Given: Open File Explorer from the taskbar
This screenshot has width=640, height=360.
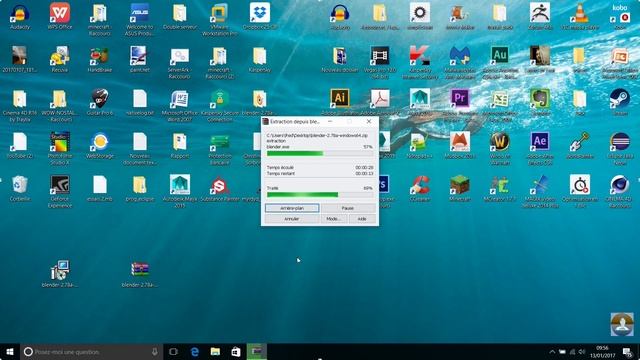Looking at the screenshot, I should point(216,351).
